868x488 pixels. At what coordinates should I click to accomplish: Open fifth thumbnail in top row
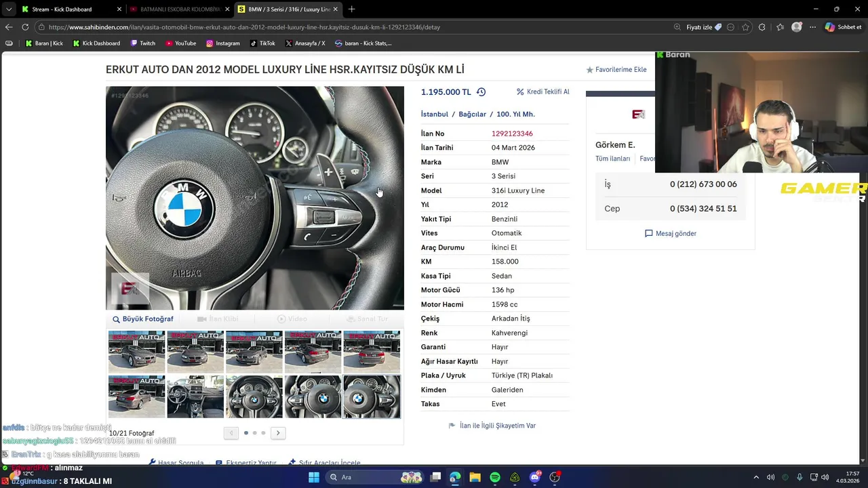372,351
